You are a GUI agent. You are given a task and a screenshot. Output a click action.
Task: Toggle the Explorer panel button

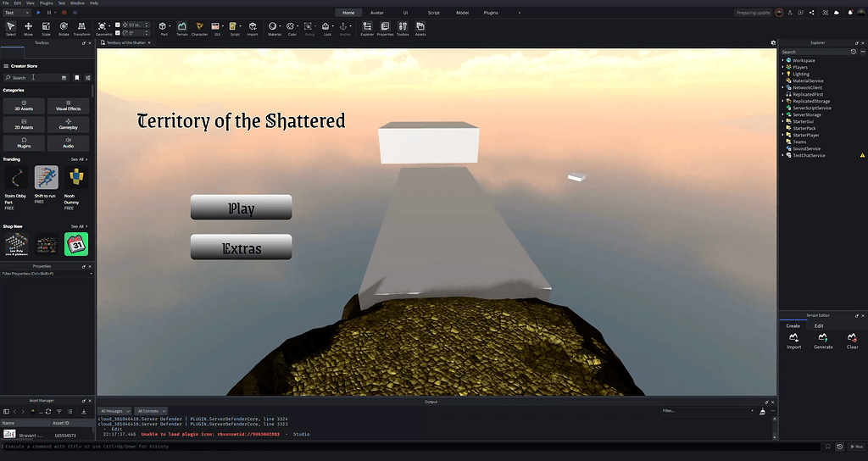point(367,29)
